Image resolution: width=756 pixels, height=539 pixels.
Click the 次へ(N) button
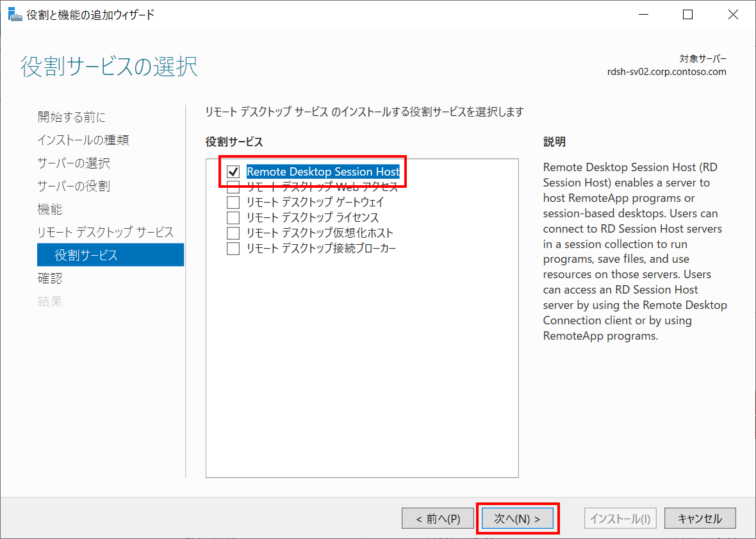[x=516, y=518]
